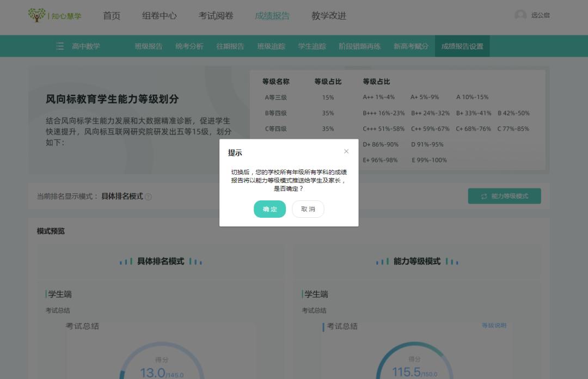
Task: Confirm the switch with the 确定 button
Action: click(x=269, y=209)
